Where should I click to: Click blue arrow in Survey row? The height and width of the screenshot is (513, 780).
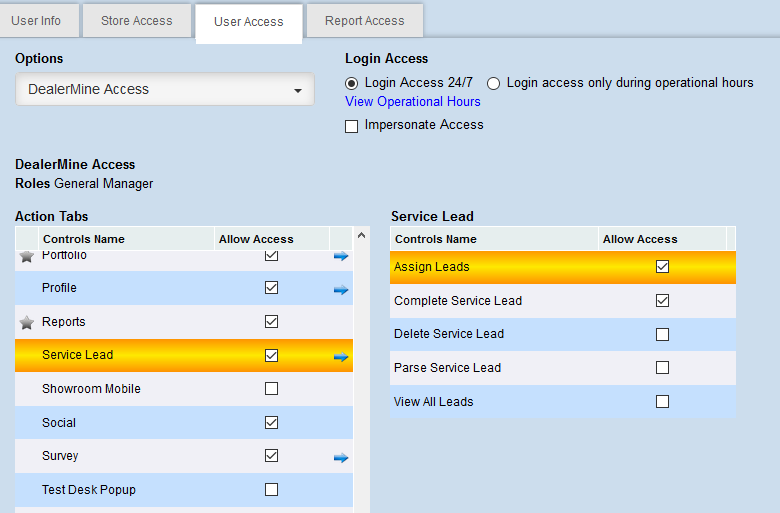[x=341, y=458]
